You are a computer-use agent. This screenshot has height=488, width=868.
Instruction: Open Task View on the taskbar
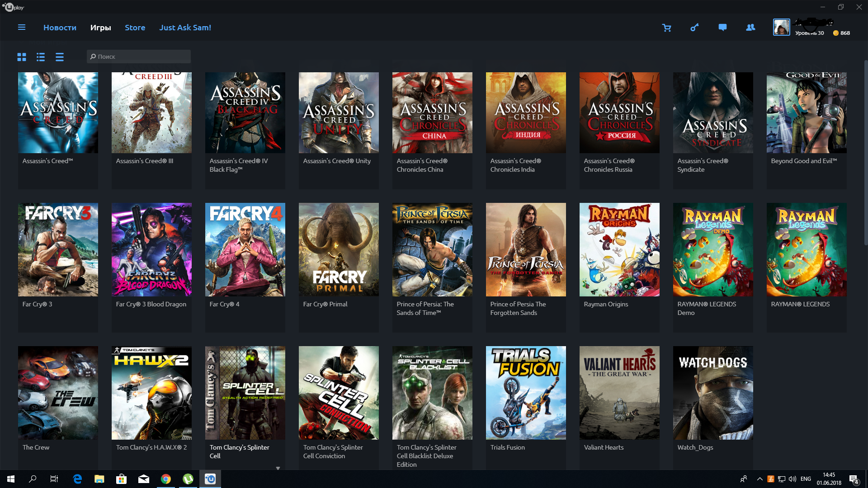(x=54, y=479)
